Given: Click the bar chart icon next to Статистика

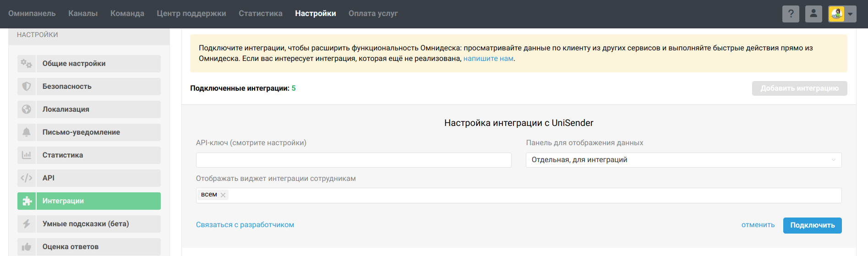Looking at the screenshot, I should (x=27, y=155).
